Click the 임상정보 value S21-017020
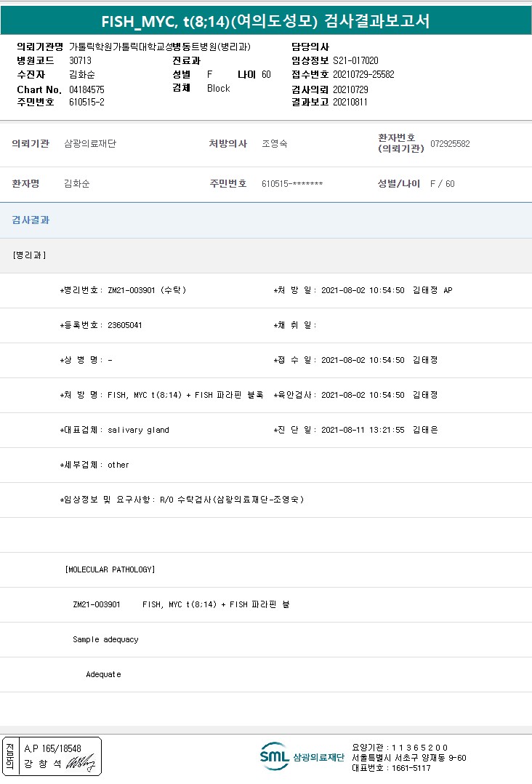The height and width of the screenshot is (784, 532). pyautogui.click(x=355, y=60)
